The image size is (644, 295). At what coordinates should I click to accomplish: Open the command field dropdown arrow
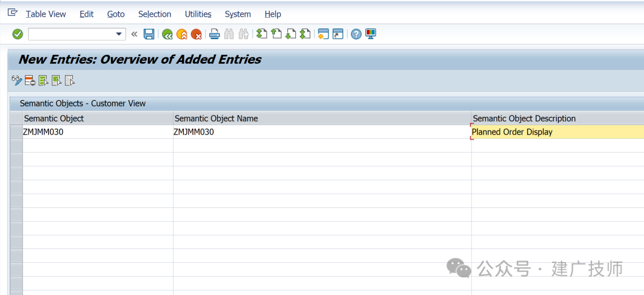pos(119,34)
